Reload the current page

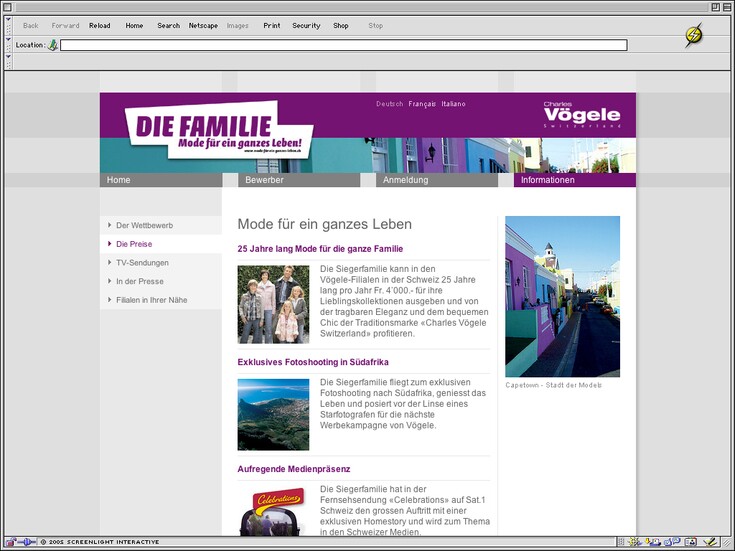[x=99, y=26]
